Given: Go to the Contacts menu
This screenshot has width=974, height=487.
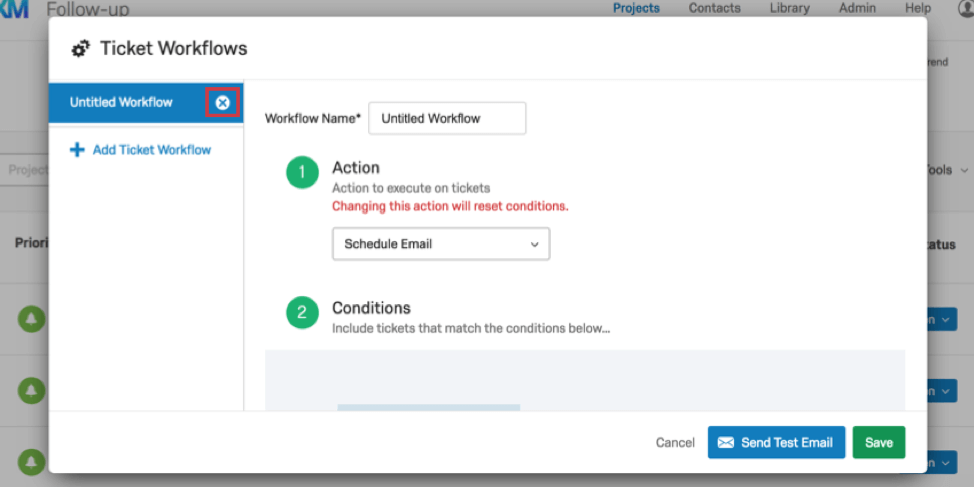Looking at the screenshot, I should coord(714,8).
